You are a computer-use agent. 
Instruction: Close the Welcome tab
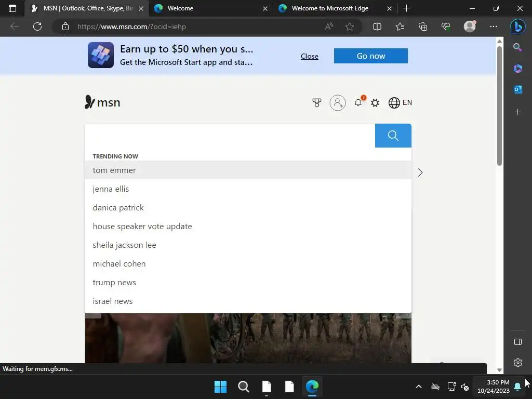[265, 8]
